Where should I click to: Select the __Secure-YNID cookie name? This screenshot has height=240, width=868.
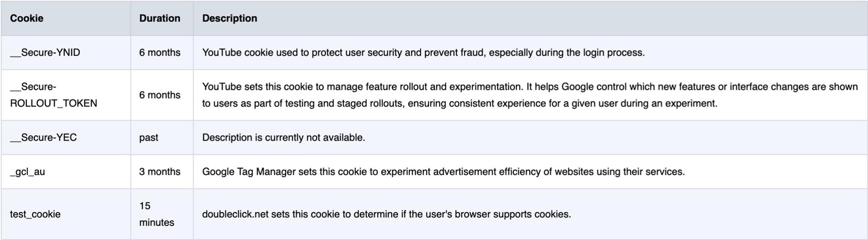45,52
